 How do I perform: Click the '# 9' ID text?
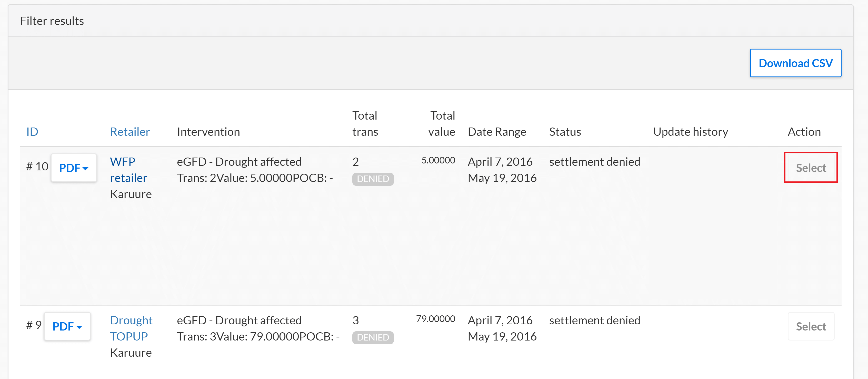(34, 325)
